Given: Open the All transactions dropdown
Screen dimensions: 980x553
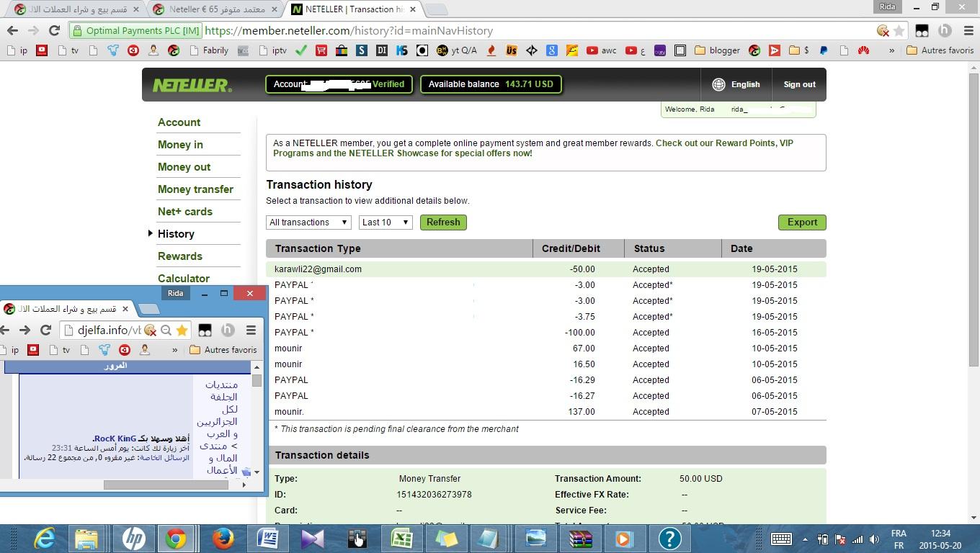Looking at the screenshot, I should coord(308,222).
